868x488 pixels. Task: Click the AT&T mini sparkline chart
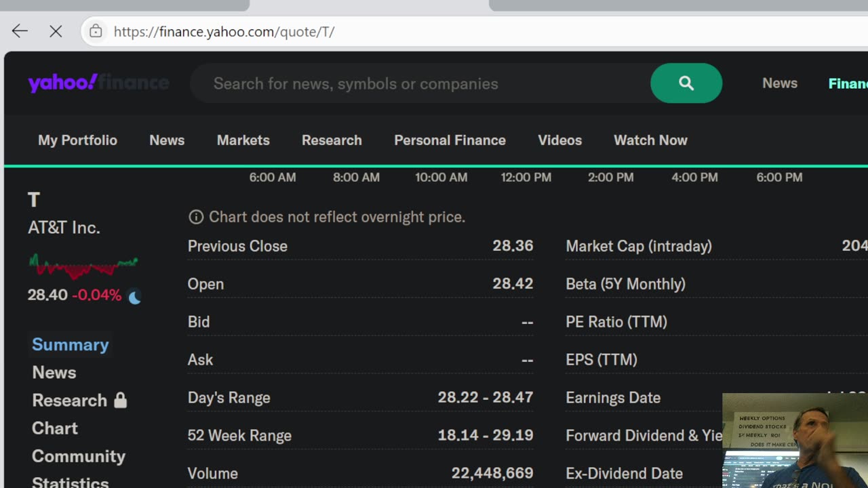pos(83,266)
